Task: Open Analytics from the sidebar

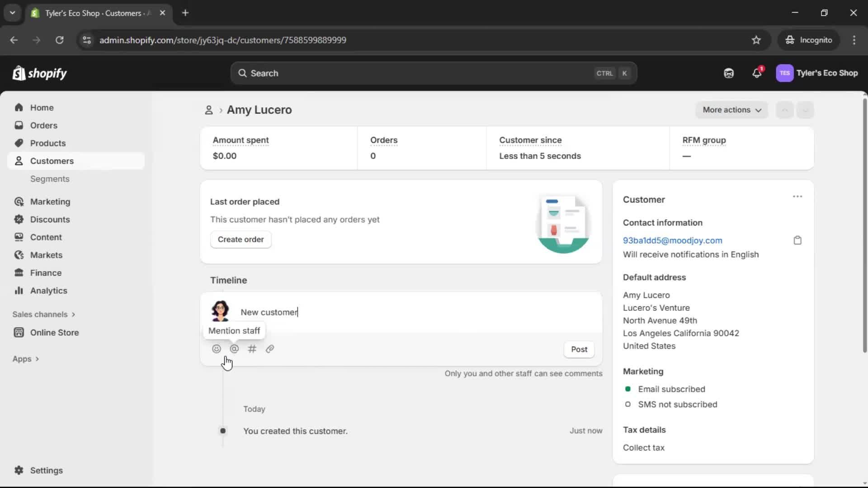Action: point(48,291)
